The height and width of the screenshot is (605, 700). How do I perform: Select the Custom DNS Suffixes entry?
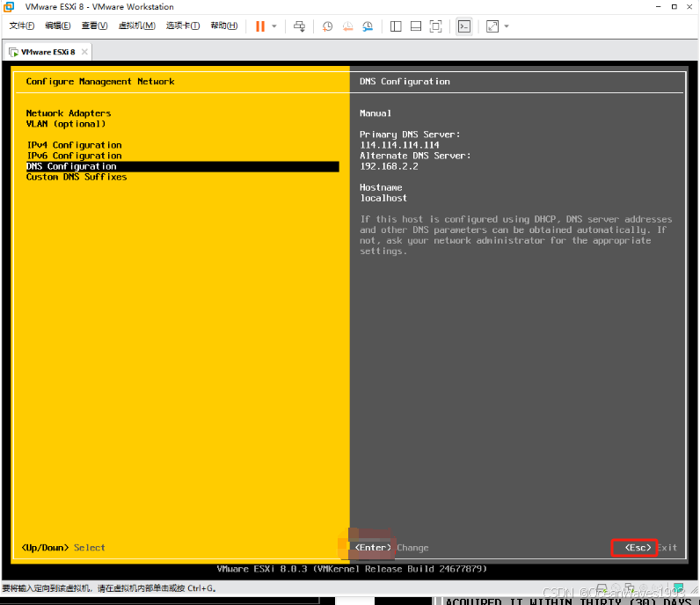pos(77,178)
